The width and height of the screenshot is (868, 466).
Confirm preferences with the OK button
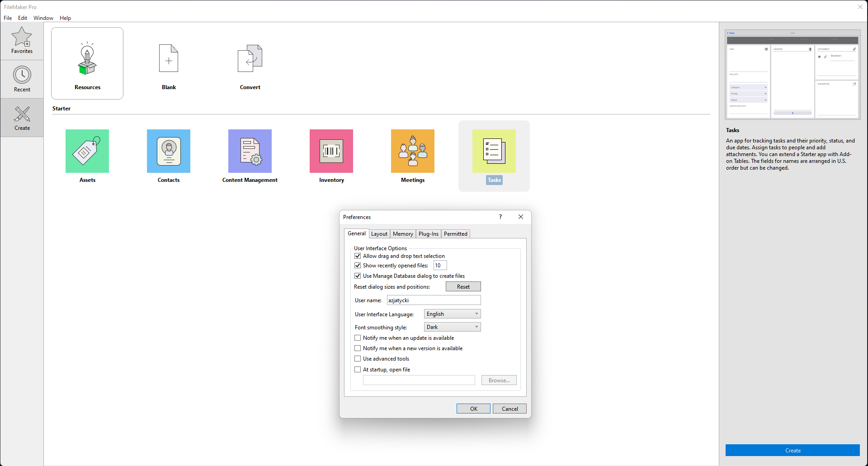point(473,409)
